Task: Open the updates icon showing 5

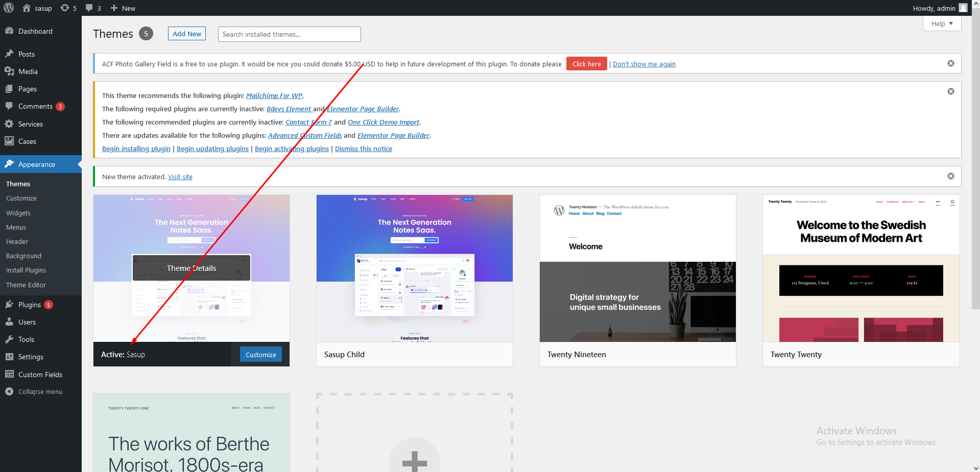Action: 65,8
